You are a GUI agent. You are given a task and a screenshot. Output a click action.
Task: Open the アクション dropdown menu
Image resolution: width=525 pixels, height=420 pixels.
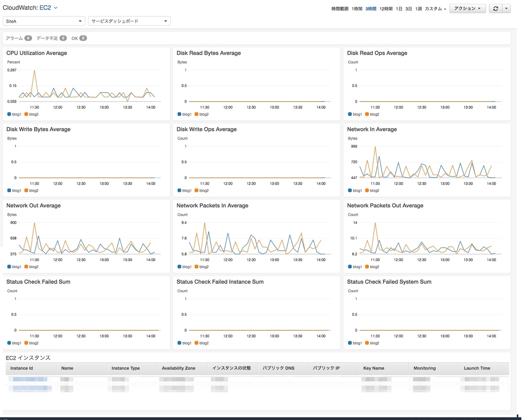[468, 8]
